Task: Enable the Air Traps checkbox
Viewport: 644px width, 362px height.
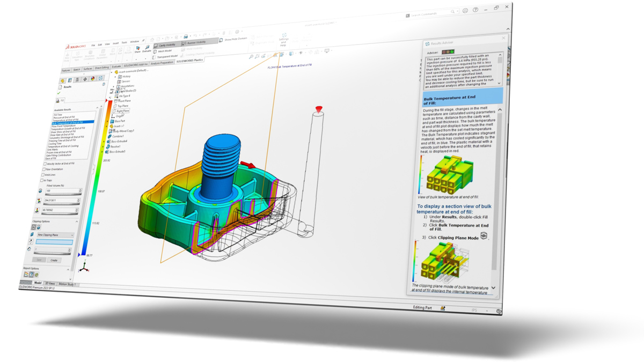Action: click(x=41, y=180)
